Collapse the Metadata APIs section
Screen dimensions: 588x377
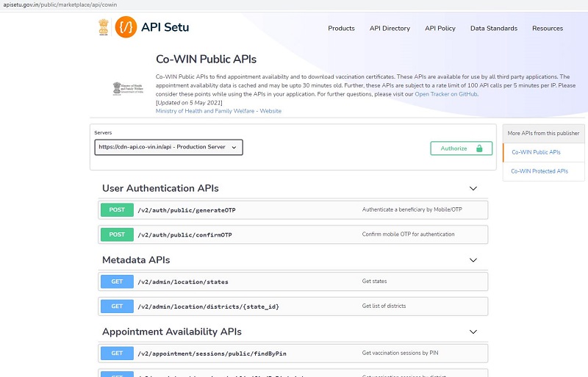click(473, 260)
